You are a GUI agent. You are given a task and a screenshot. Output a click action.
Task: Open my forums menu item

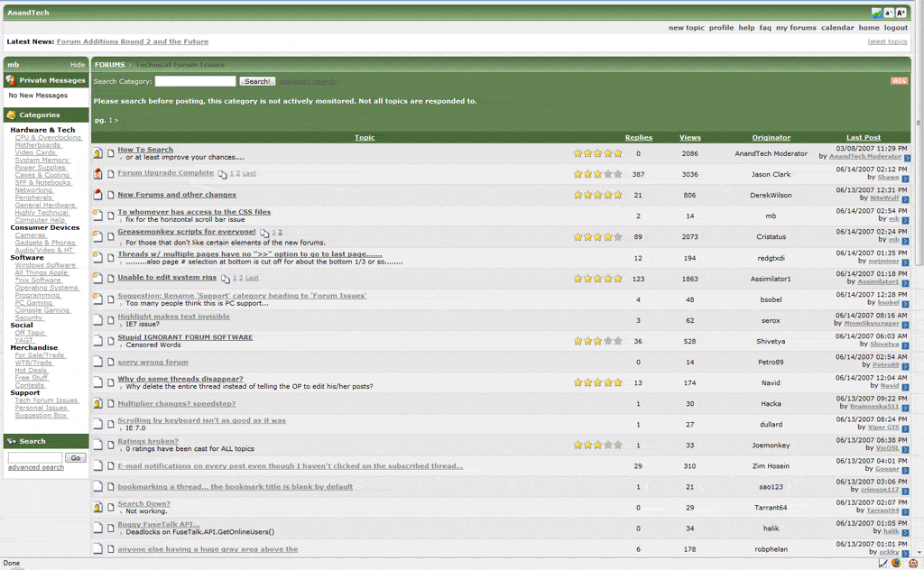[x=796, y=28]
